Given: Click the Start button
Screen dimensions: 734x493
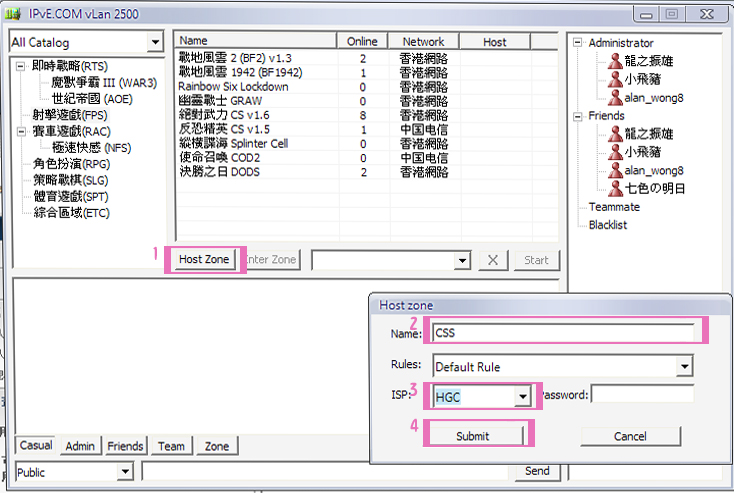Looking at the screenshot, I should [x=536, y=260].
